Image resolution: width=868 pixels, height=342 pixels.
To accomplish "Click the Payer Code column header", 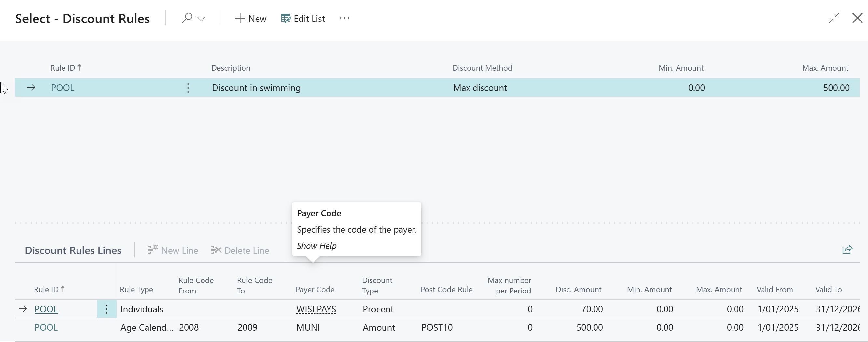I will pos(315,290).
